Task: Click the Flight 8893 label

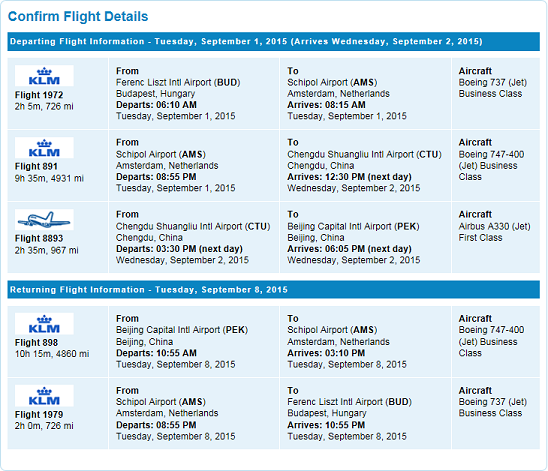Action: coord(39,238)
